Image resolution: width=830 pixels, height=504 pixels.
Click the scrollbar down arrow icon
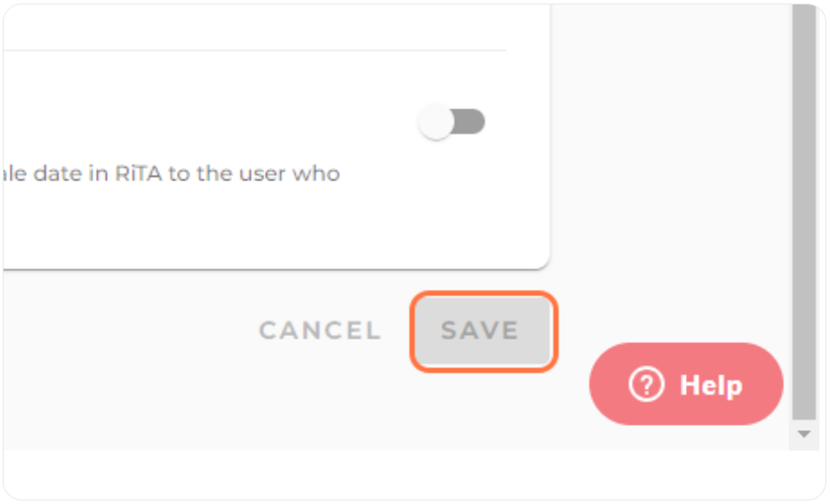[804, 434]
